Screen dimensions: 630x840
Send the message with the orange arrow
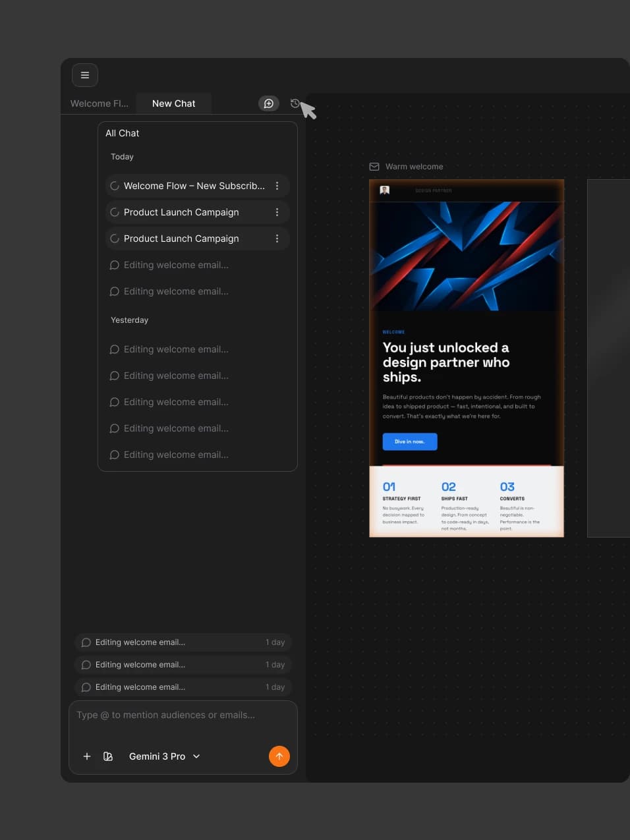point(279,756)
